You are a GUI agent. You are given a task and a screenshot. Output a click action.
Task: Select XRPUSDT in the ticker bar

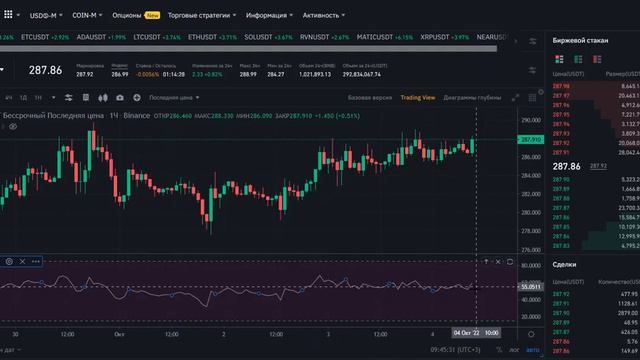pos(444,37)
